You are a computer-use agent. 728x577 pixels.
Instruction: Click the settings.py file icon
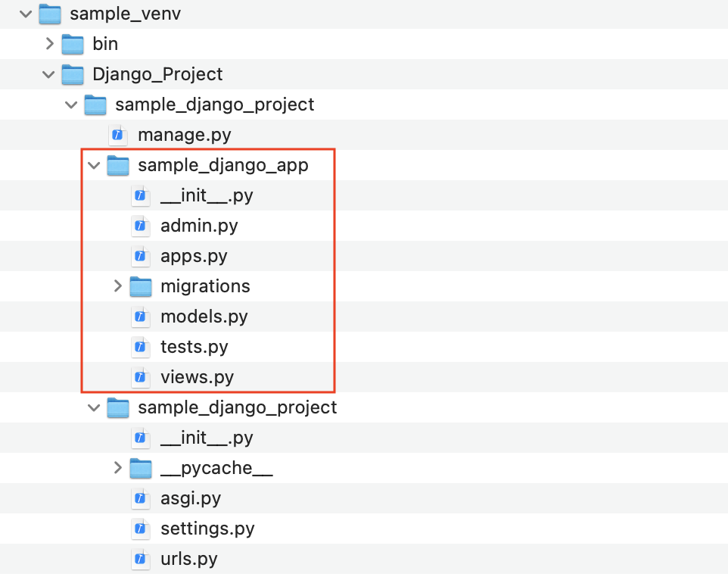tap(141, 529)
